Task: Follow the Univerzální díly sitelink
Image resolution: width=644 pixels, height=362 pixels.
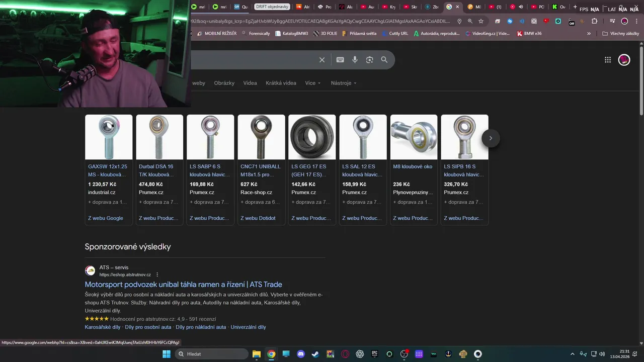Action: click(248, 327)
